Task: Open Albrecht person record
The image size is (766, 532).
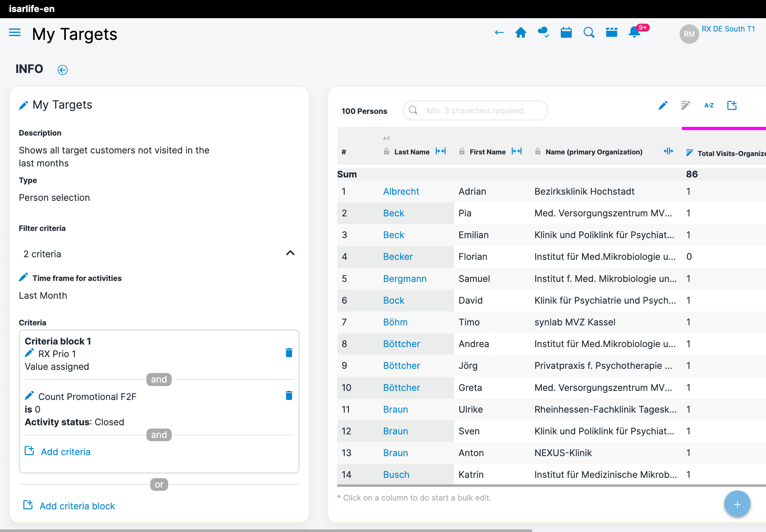Action: [x=401, y=191]
